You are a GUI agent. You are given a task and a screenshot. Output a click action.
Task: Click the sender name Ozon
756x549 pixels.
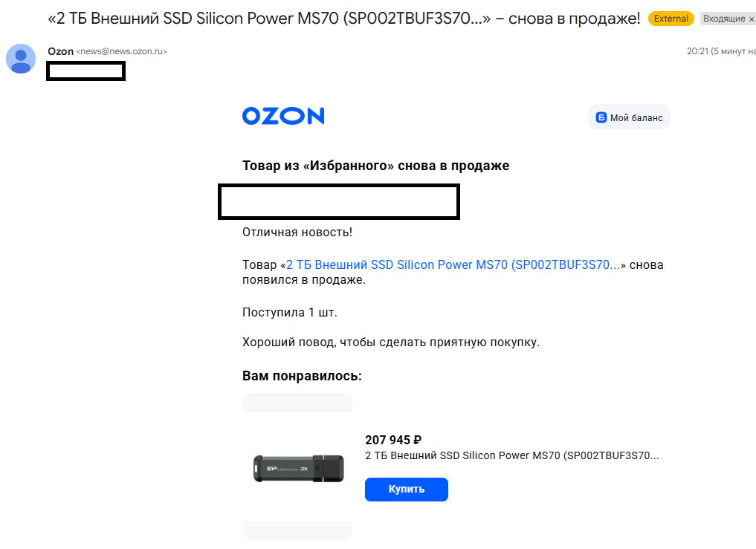tap(60, 51)
